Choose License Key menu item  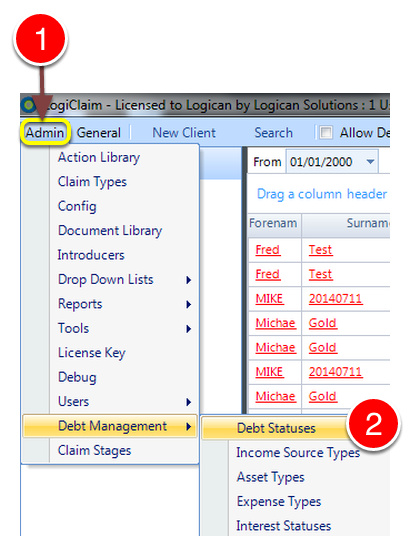tap(92, 353)
